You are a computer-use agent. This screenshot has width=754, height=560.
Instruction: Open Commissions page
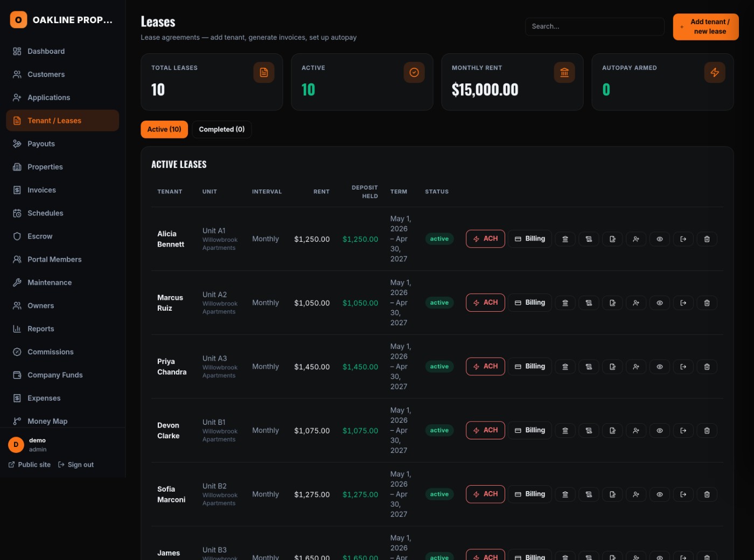[62, 352]
